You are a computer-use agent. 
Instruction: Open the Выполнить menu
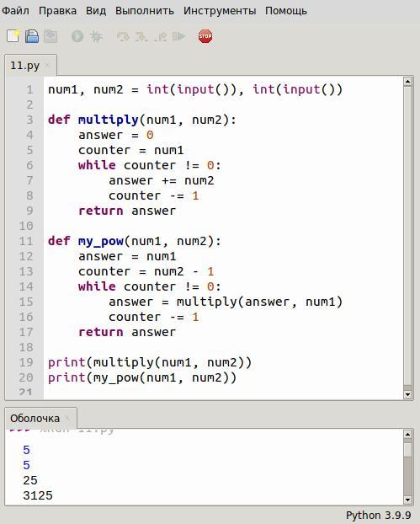(145, 11)
